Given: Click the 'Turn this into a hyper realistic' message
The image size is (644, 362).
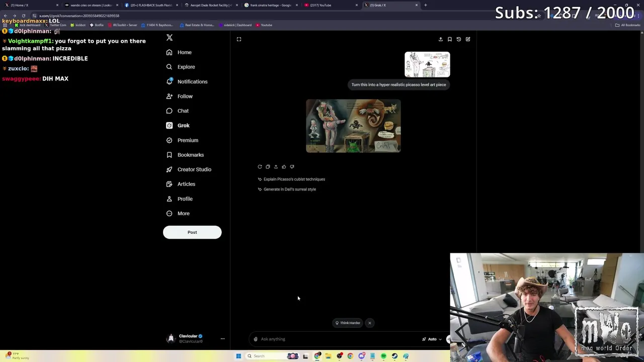Looking at the screenshot, I should tap(398, 84).
